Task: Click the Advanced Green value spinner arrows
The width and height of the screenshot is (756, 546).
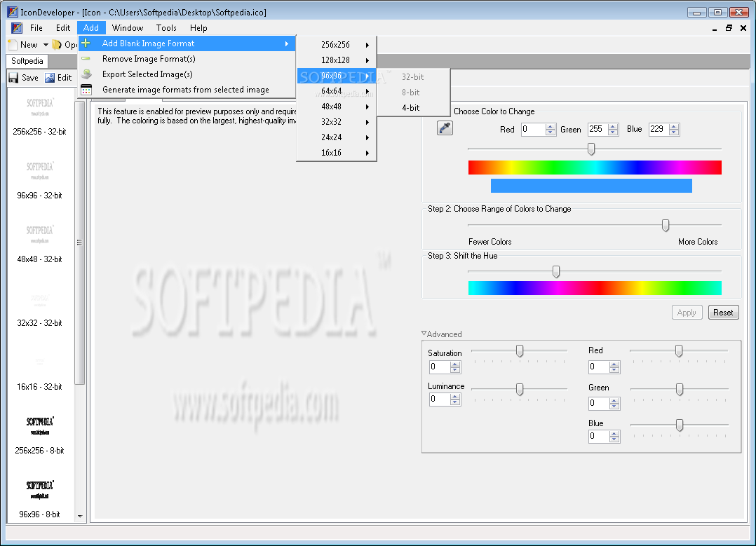Action: pos(614,403)
